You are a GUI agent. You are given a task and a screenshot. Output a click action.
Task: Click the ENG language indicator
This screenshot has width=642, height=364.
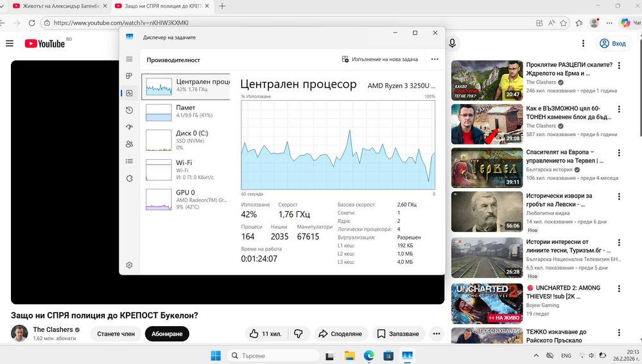(x=566, y=356)
